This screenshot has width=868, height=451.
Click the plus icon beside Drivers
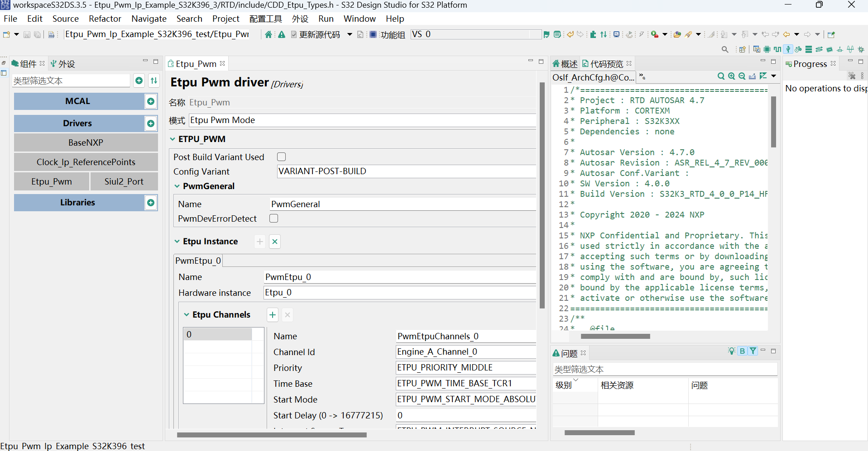click(x=151, y=123)
